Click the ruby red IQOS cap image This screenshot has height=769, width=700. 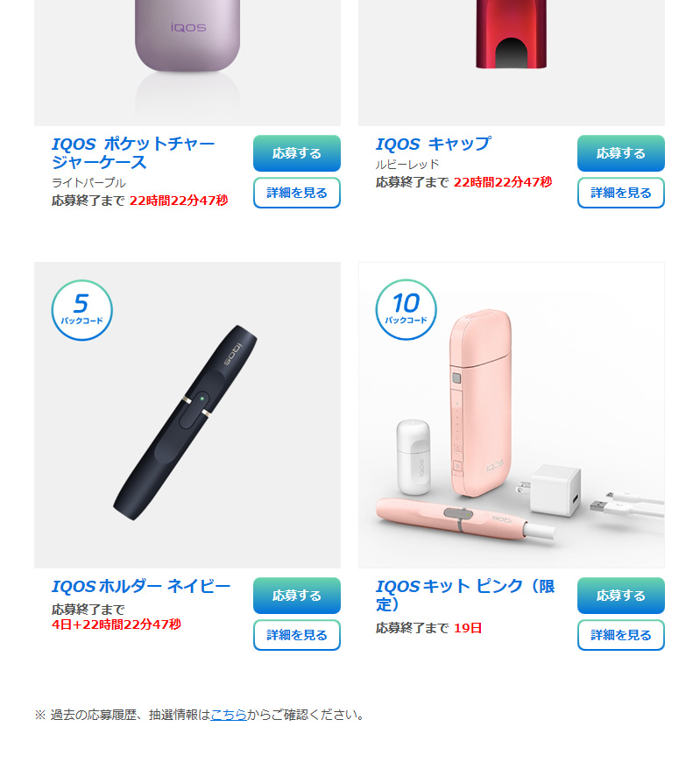tap(512, 63)
